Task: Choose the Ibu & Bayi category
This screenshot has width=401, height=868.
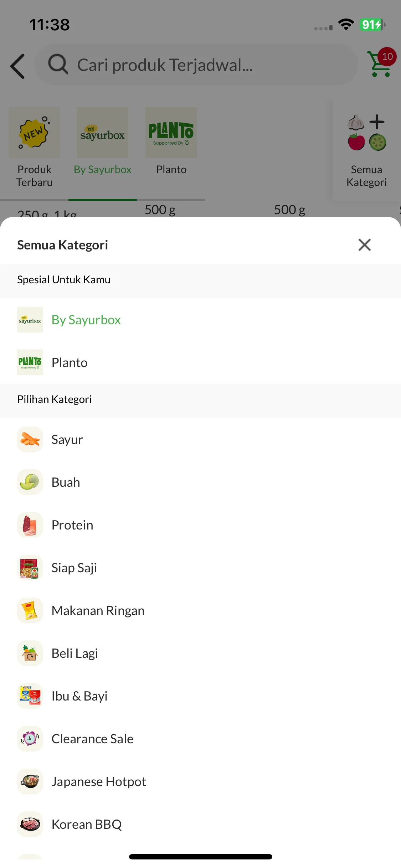Action: (200, 696)
